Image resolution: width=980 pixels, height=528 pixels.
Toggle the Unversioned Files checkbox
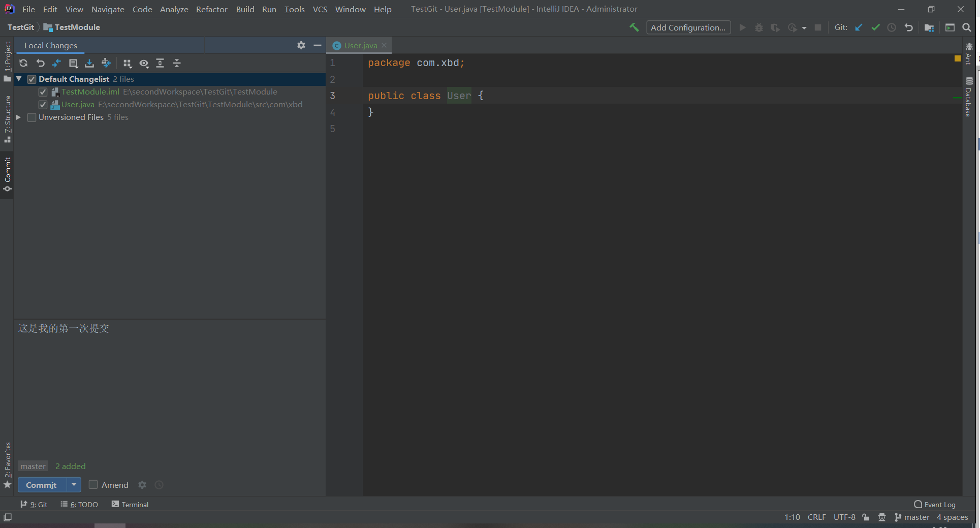(x=31, y=117)
